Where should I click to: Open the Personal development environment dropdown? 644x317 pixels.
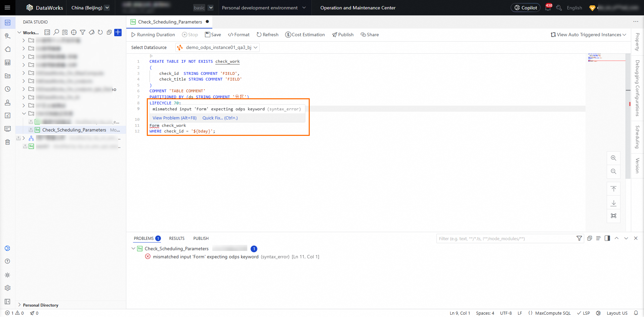(x=264, y=8)
